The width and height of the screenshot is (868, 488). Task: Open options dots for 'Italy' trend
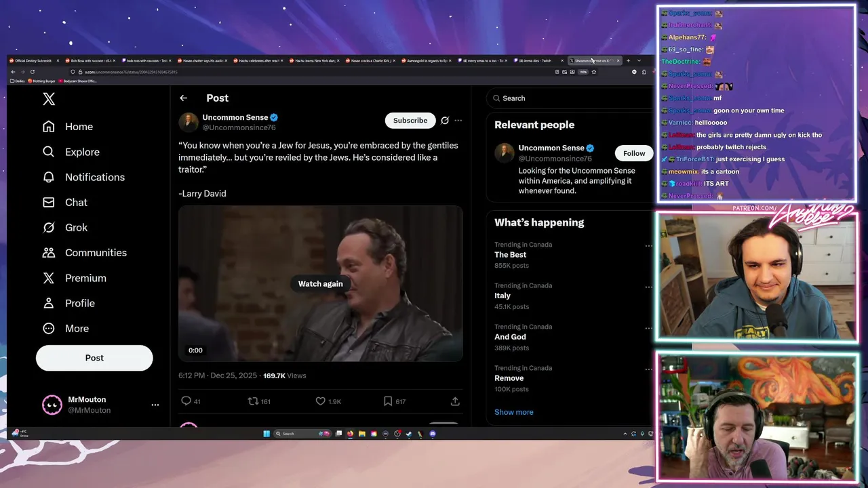pos(648,287)
